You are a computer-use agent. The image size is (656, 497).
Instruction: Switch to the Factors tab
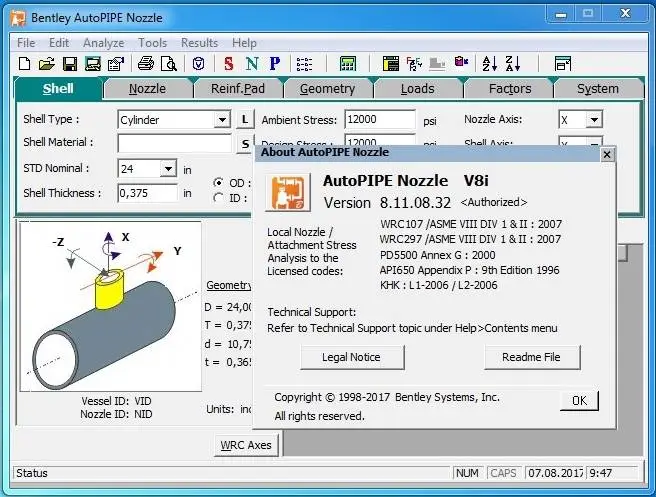coord(510,89)
